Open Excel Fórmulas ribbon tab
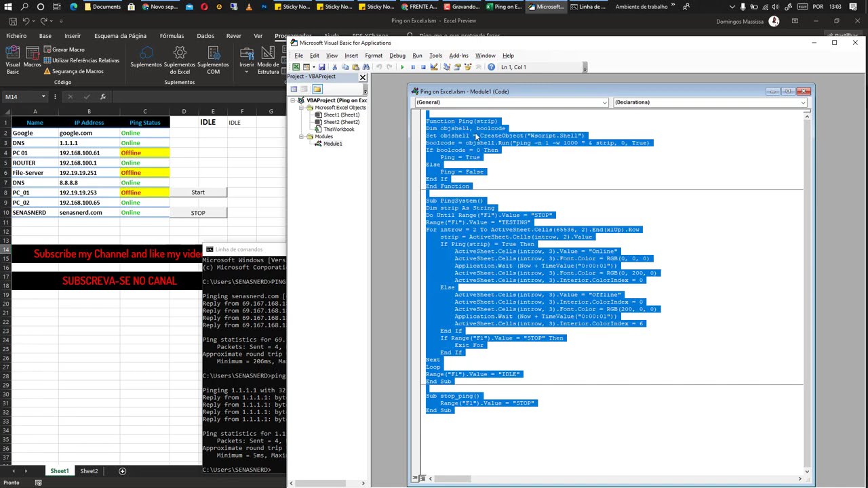The image size is (868, 488). [x=172, y=36]
